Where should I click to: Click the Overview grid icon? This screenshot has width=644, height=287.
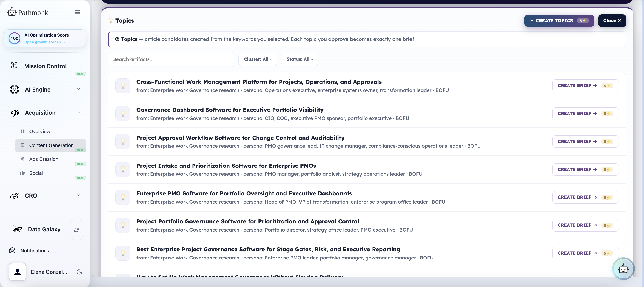coord(22,131)
